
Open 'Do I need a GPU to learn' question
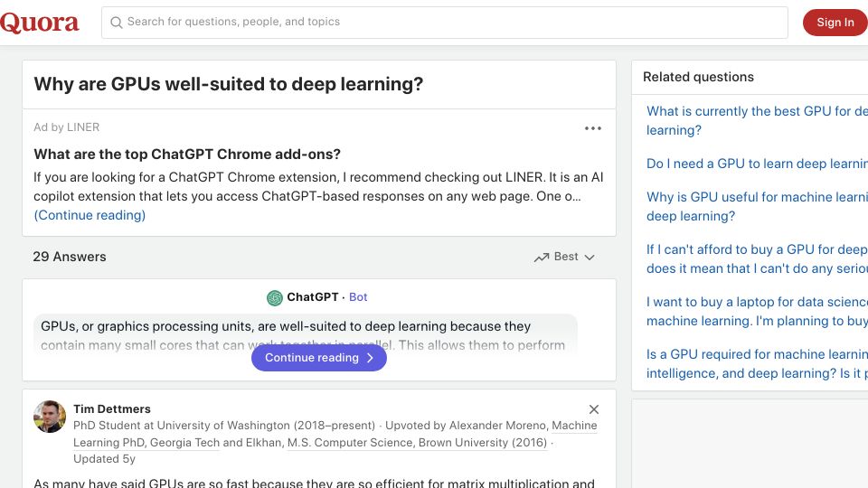757,164
